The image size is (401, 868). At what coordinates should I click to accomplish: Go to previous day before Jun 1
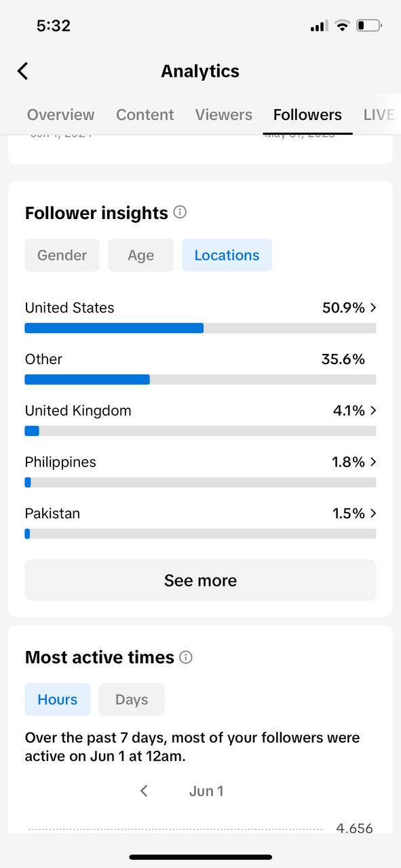pos(144,791)
